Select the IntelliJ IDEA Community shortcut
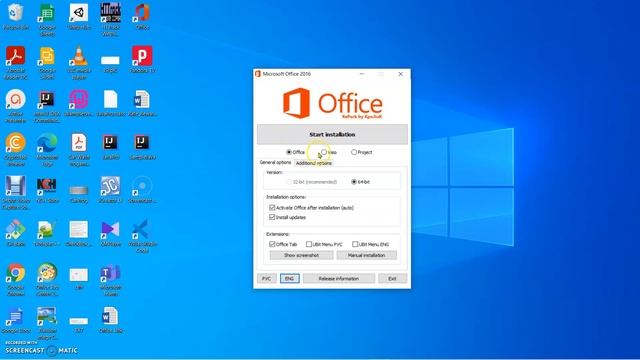 coord(47,106)
